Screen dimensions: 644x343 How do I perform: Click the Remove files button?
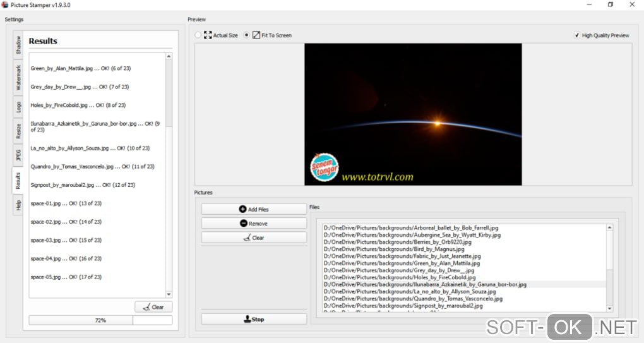click(254, 224)
